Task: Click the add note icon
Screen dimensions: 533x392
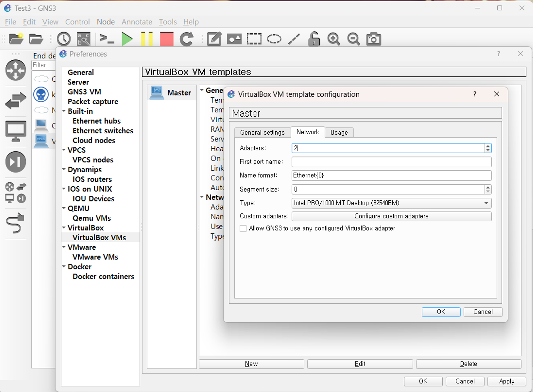Action: tap(214, 39)
